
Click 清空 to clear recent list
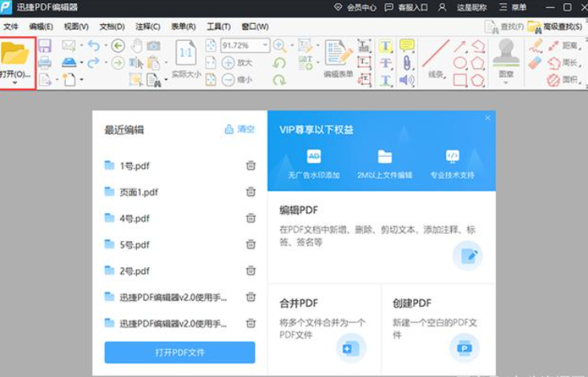click(x=240, y=130)
